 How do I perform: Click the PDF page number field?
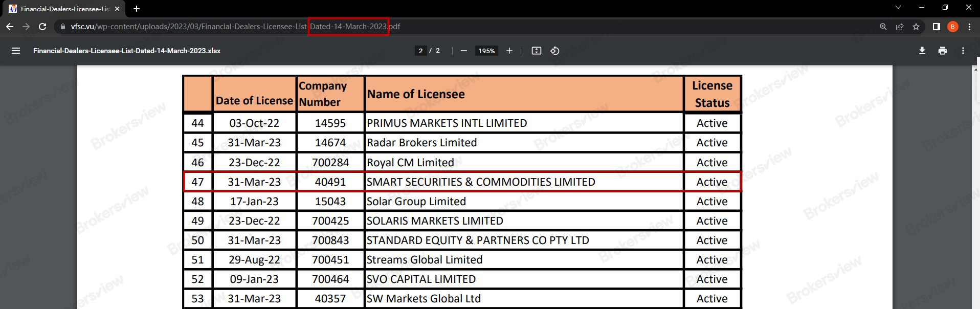point(420,51)
